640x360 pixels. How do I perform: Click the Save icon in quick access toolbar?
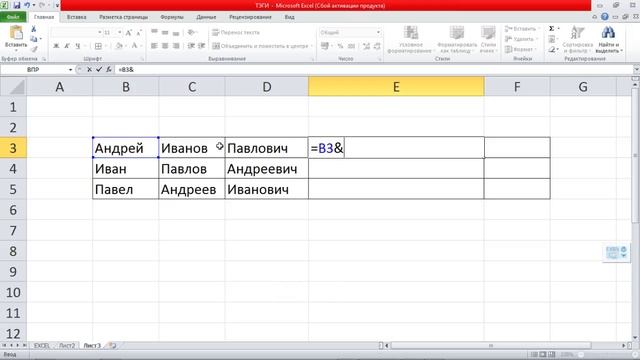[x=17, y=5]
